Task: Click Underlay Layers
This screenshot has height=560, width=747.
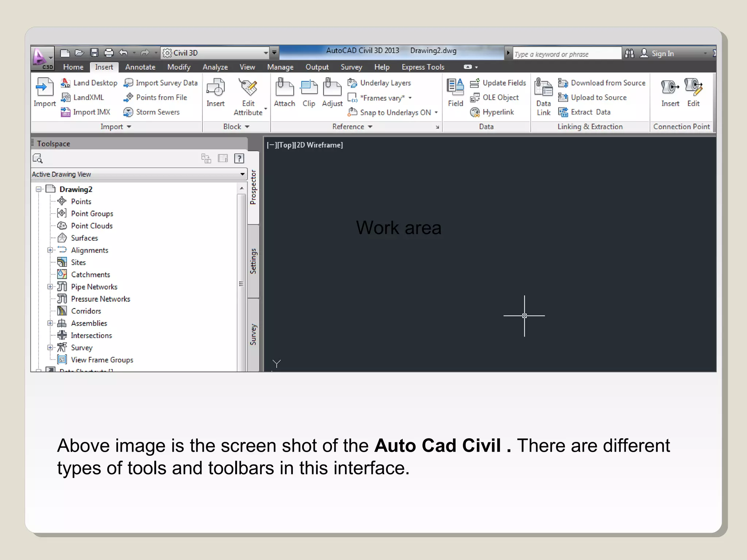Action: [379, 83]
